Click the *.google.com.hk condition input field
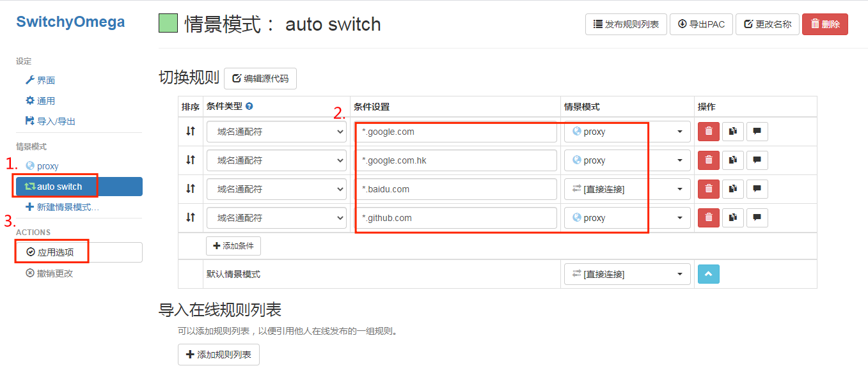The image size is (868, 368). 457,160
